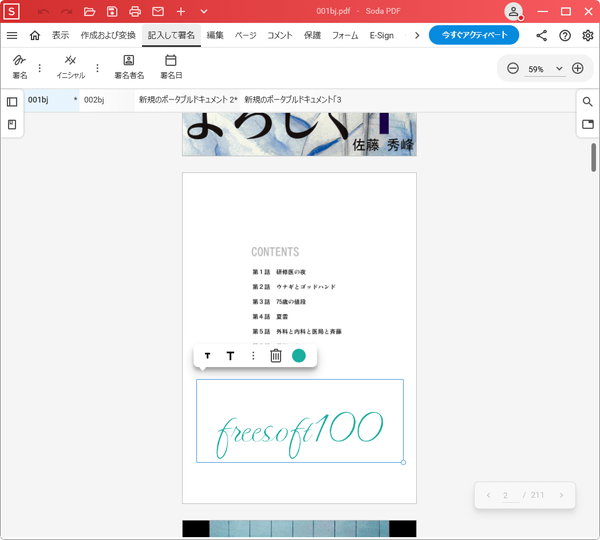
Task: Switch to the 編集 tab
Action: (215, 36)
